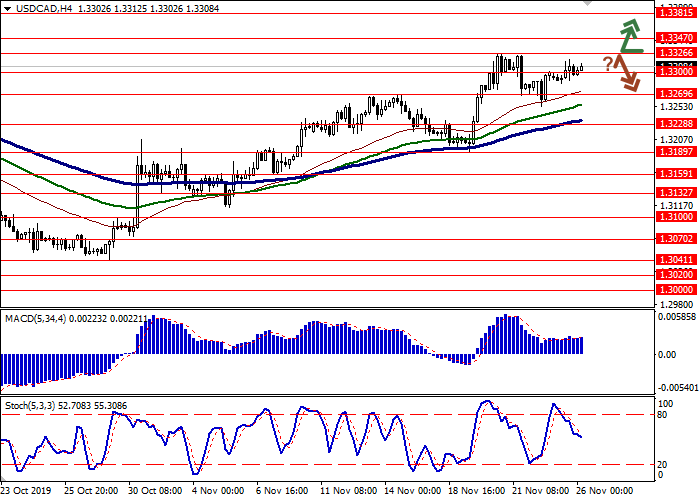Select the 1.31591 price level tag
Image resolution: width=700 pixels, height=500 pixels.
pyautogui.click(x=677, y=173)
